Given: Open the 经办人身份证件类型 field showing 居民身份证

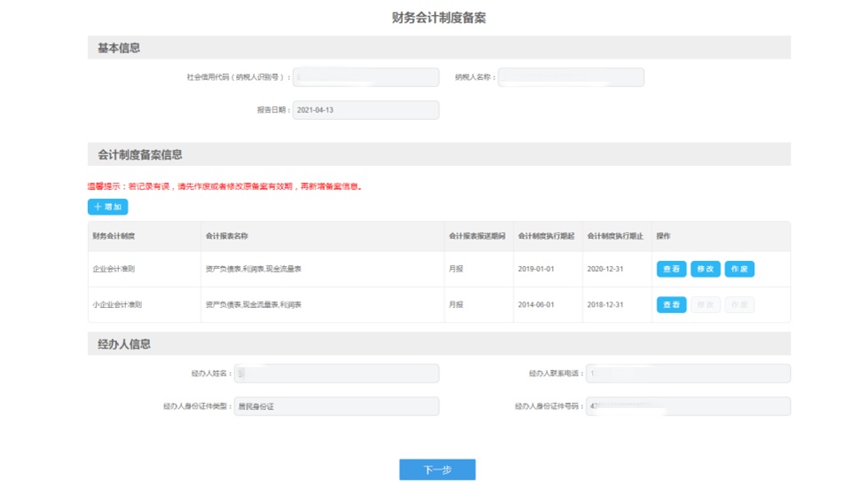Looking at the screenshot, I should pos(336,406).
